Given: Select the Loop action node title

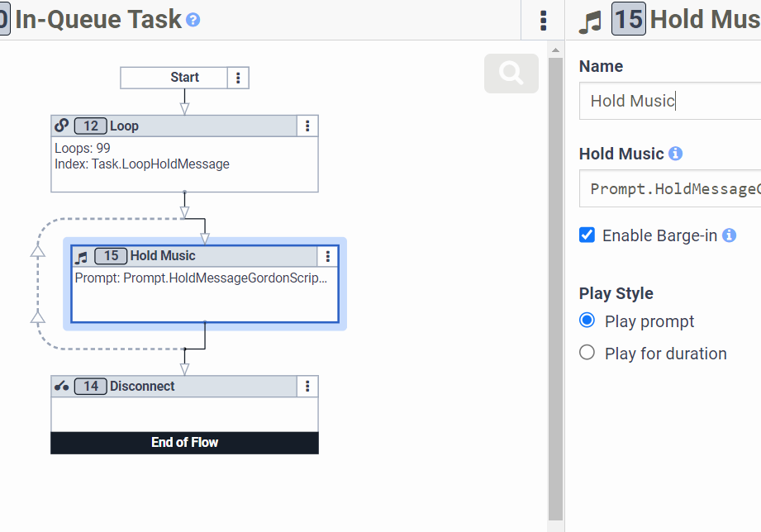Looking at the screenshot, I should (124, 126).
